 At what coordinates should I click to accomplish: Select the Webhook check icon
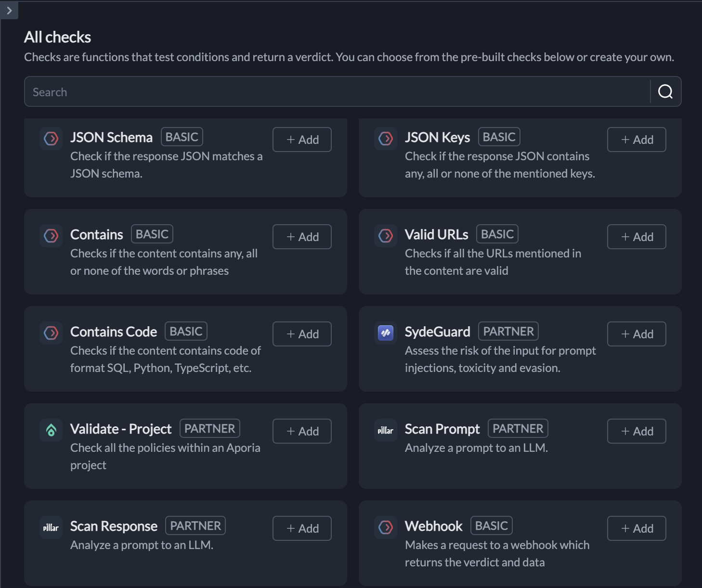(385, 527)
